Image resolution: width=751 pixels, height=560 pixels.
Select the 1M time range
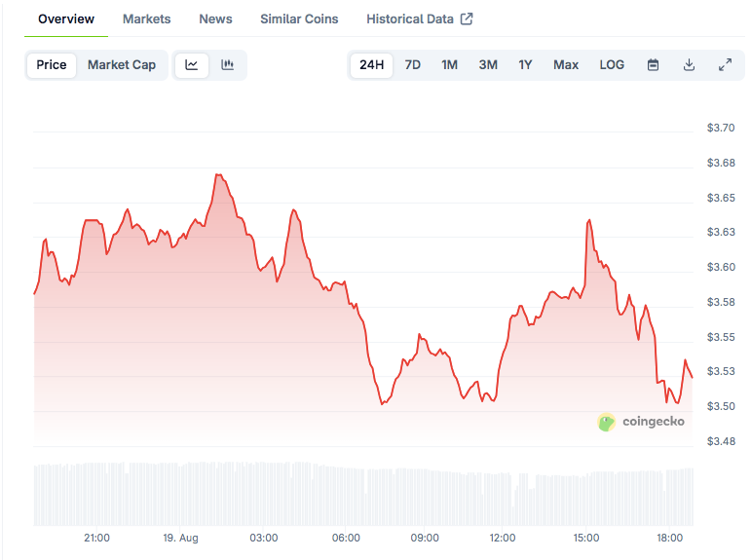pos(449,65)
